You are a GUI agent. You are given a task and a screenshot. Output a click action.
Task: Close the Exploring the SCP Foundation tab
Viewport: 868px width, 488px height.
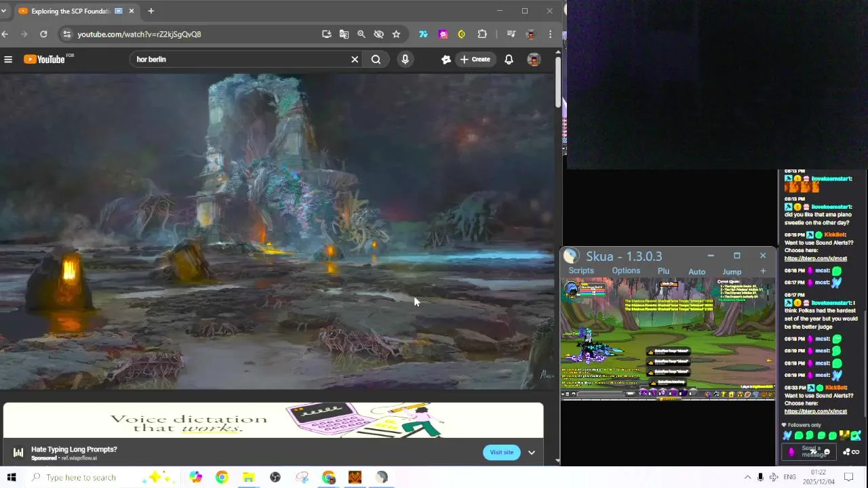pyautogui.click(x=132, y=11)
